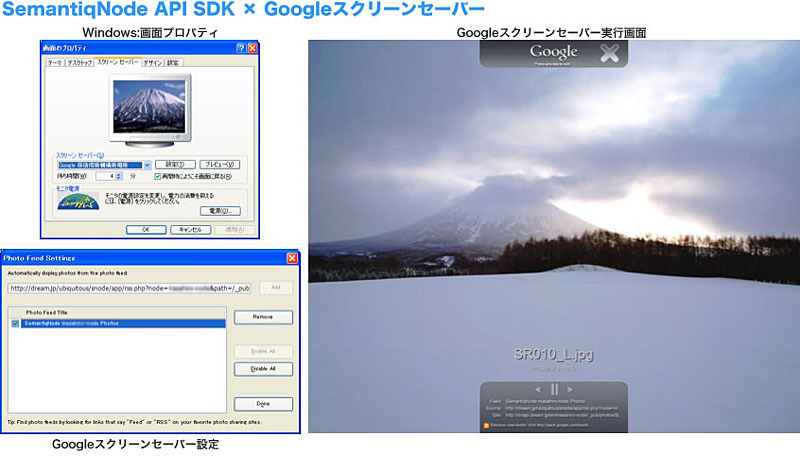Screen dimensions: 800x473
Task: Close the Google screensaver with X icon
Action: 609,53
